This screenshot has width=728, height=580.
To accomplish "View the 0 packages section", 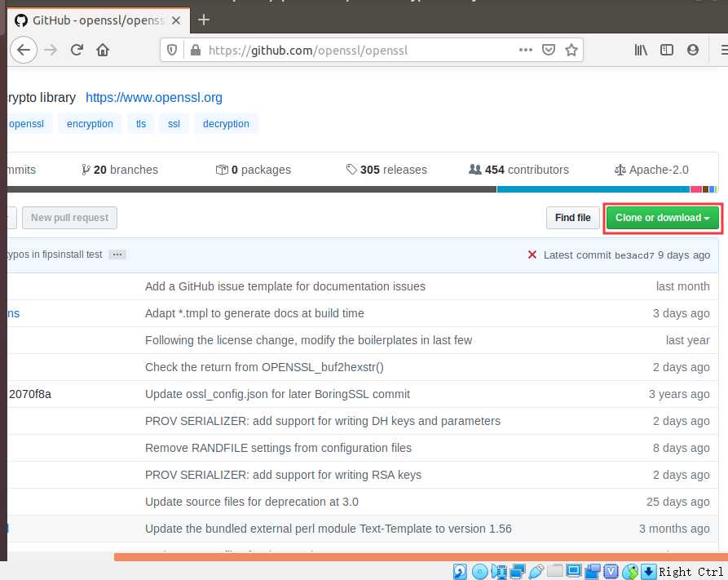I will [x=253, y=170].
